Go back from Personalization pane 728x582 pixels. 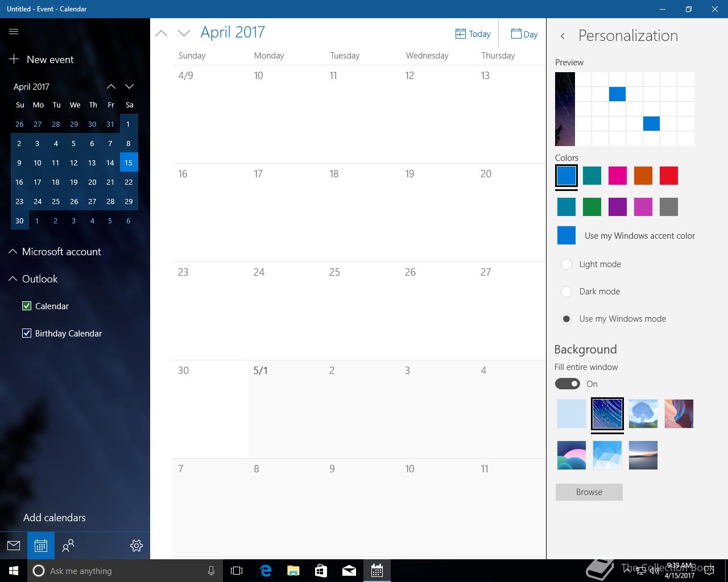(x=562, y=36)
